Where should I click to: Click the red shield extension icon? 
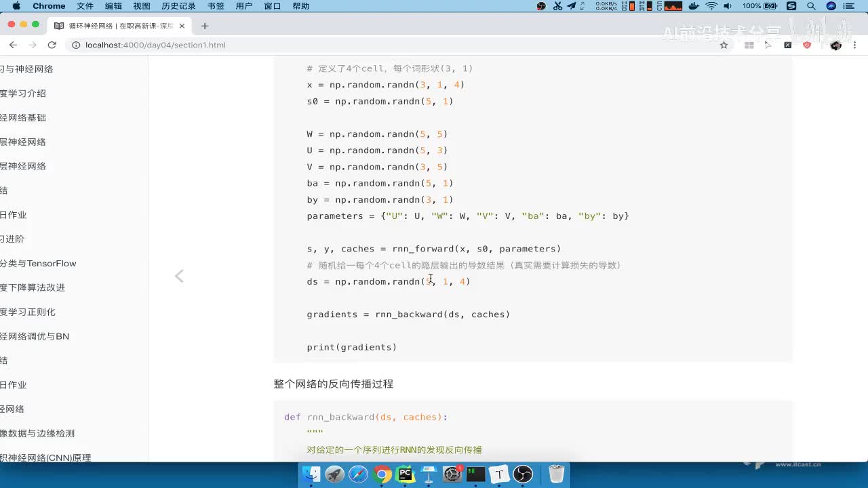point(807,45)
